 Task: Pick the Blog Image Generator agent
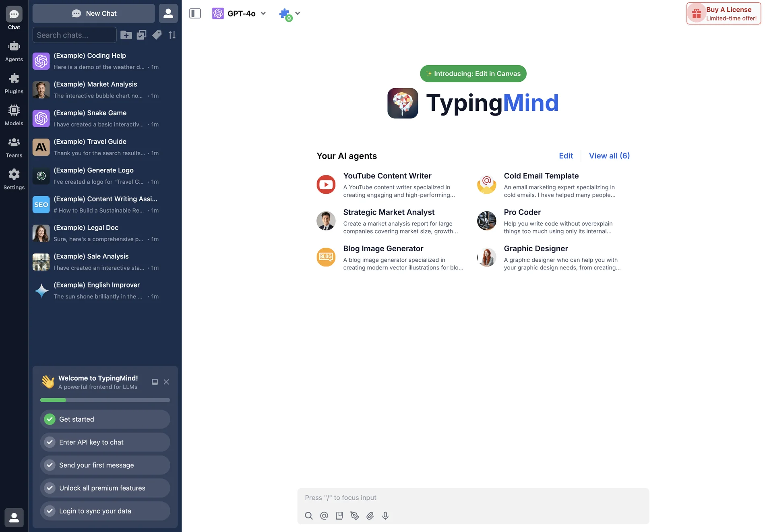pyautogui.click(x=390, y=257)
